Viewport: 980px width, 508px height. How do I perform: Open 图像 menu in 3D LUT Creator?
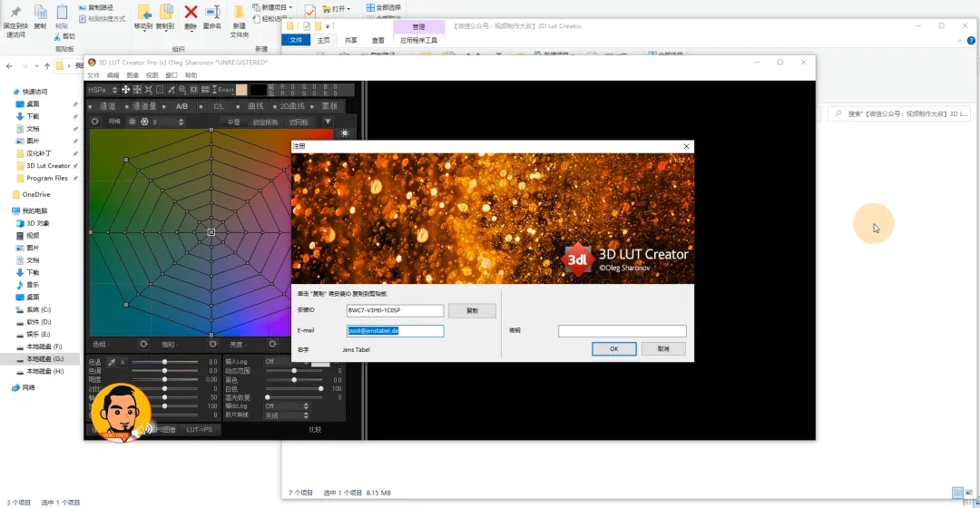click(x=132, y=75)
